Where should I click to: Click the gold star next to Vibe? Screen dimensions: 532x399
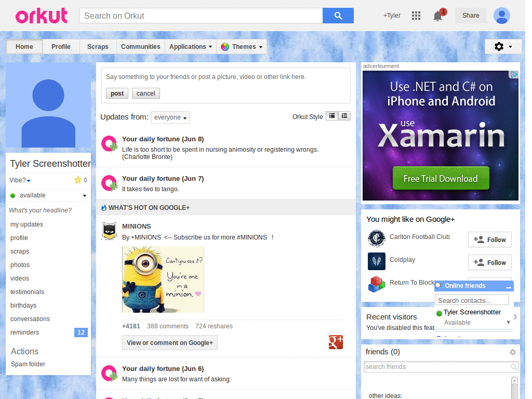tap(78, 180)
